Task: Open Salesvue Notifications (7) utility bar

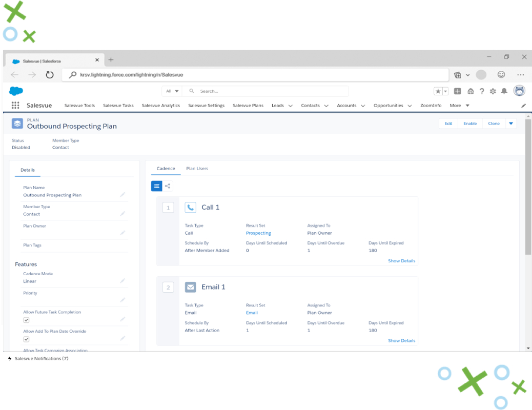Action: [38, 358]
